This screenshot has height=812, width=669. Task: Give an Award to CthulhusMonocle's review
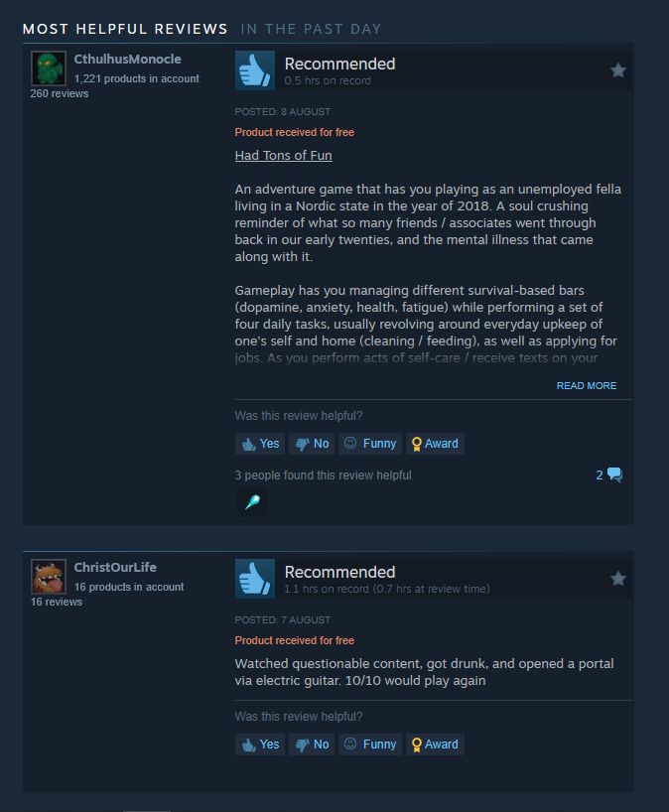(x=435, y=444)
